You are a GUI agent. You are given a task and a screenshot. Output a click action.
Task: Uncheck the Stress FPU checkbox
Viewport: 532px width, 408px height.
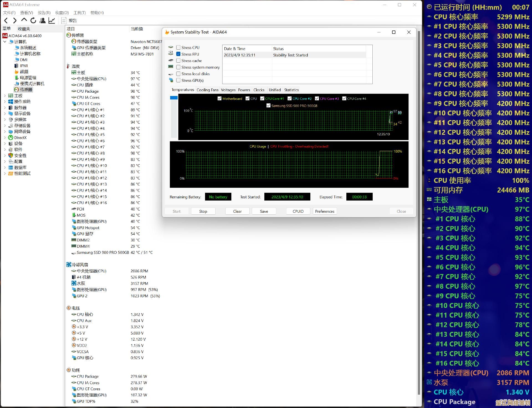178,54
